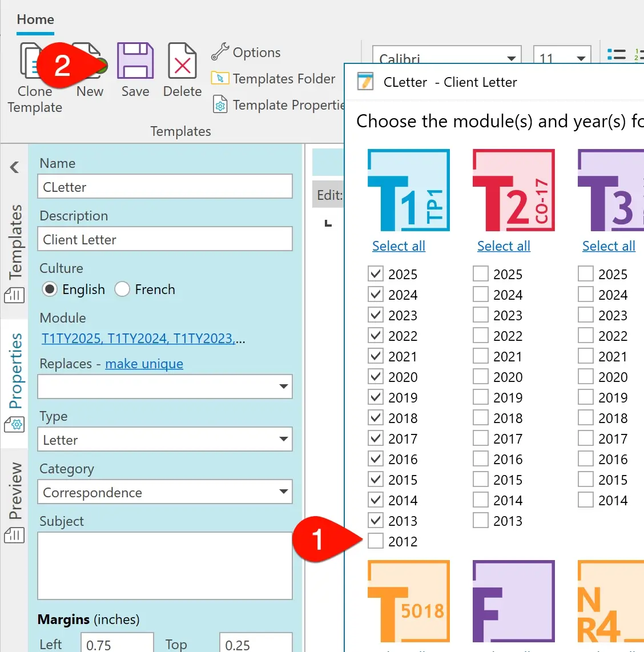The image size is (644, 652).
Task: Switch template culture to French
Action: pyautogui.click(x=122, y=289)
